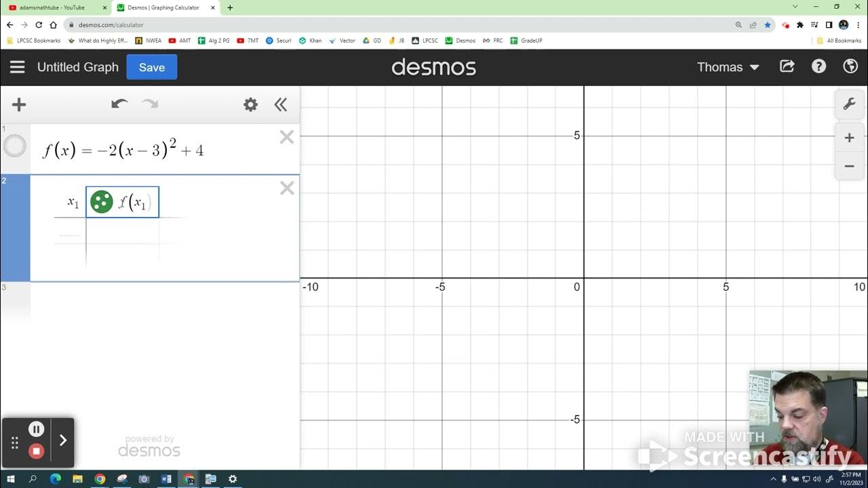Delete expression 1 with its X
Screen dimensions: 868x488
click(287, 137)
